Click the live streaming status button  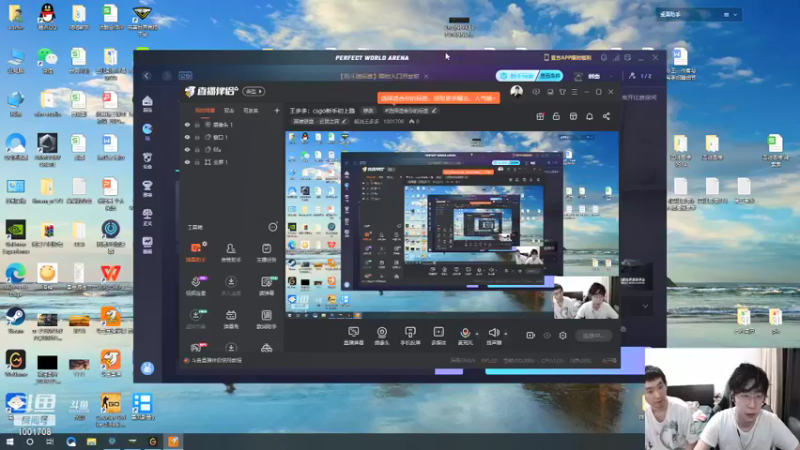point(593,335)
